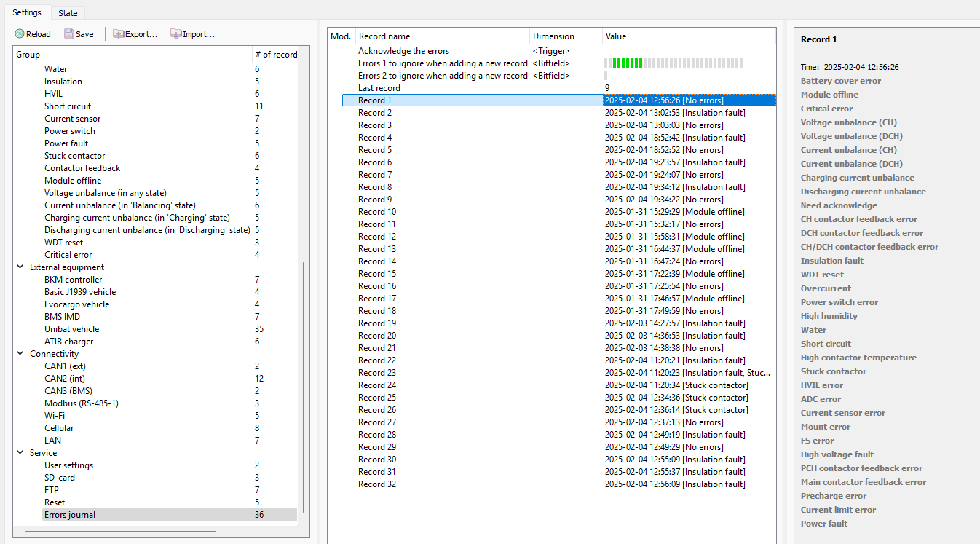
Task: Click the Import icon in the toolbar
Action: [175, 34]
